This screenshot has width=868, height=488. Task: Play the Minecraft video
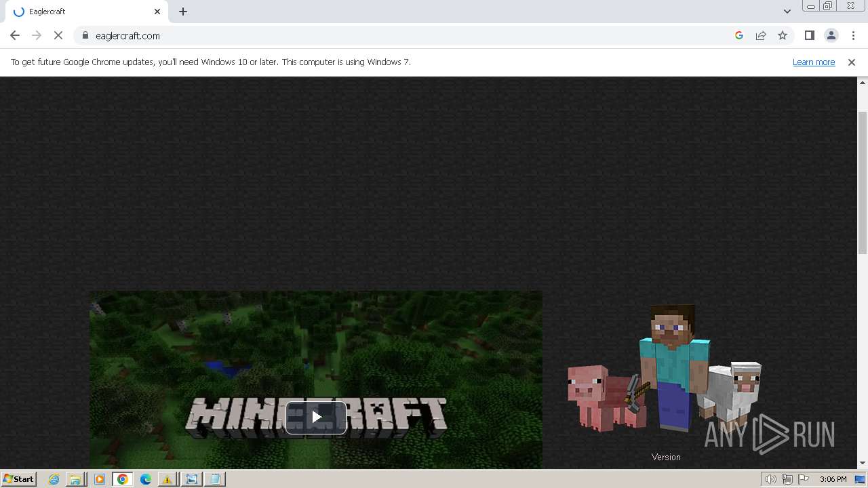[x=316, y=418]
